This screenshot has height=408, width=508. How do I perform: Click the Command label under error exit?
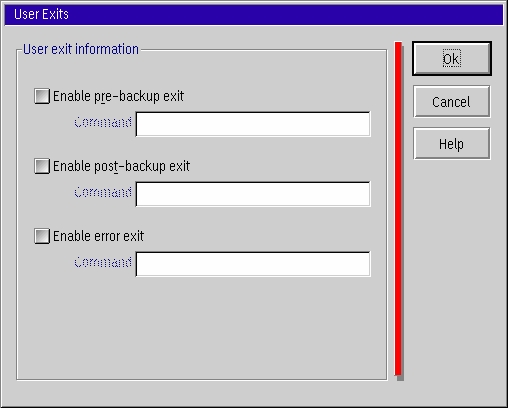(x=103, y=262)
